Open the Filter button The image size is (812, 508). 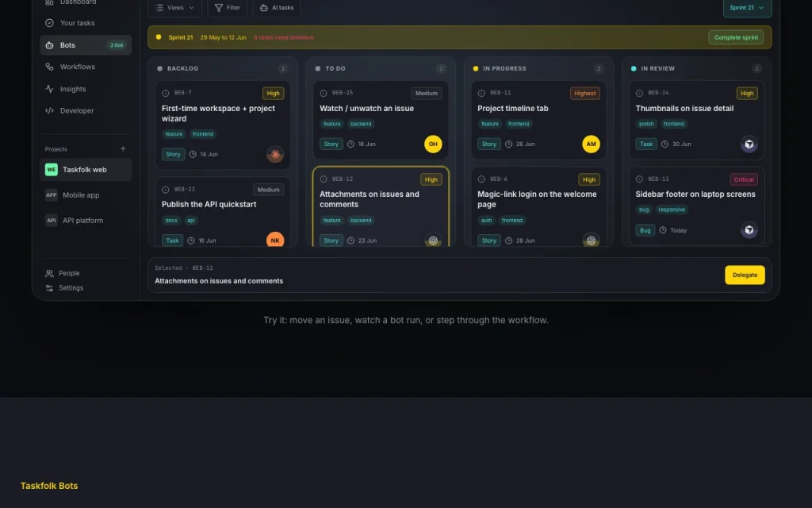pos(228,8)
